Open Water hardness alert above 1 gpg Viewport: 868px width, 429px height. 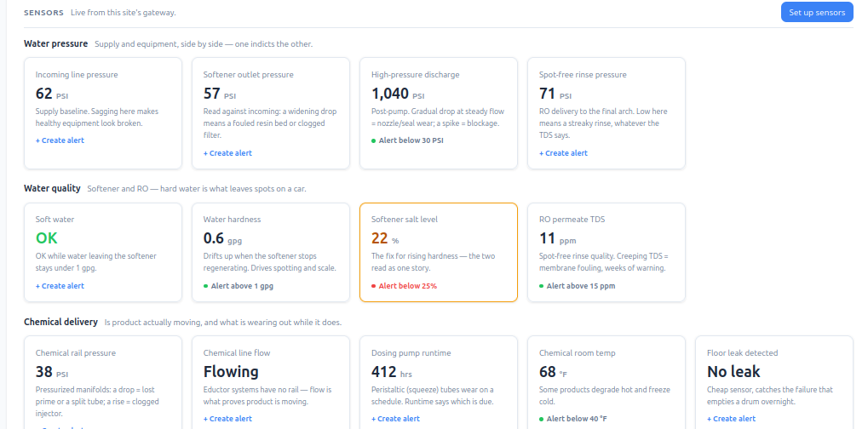[239, 286]
